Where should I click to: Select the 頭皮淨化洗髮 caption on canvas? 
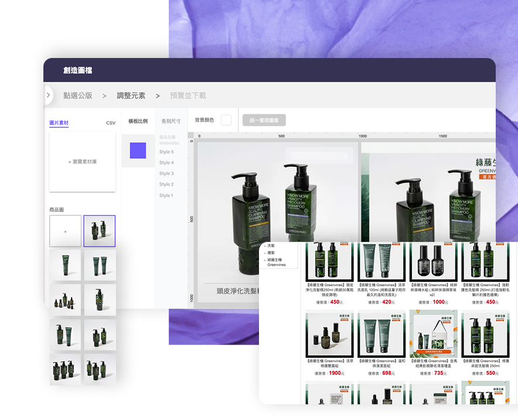pos(238,291)
